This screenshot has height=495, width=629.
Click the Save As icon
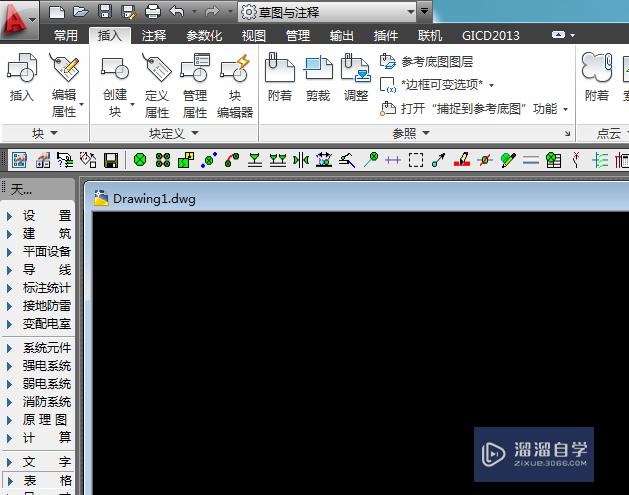coord(129,12)
